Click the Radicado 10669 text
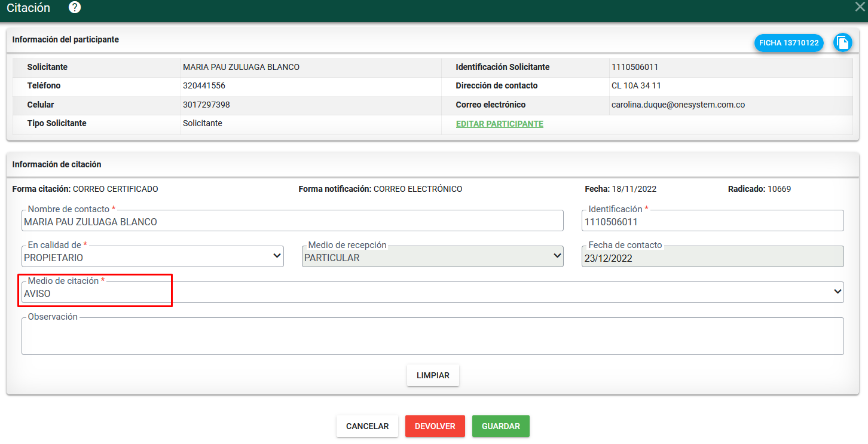The width and height of the screenshot is (868, 444). click(759, 189)
